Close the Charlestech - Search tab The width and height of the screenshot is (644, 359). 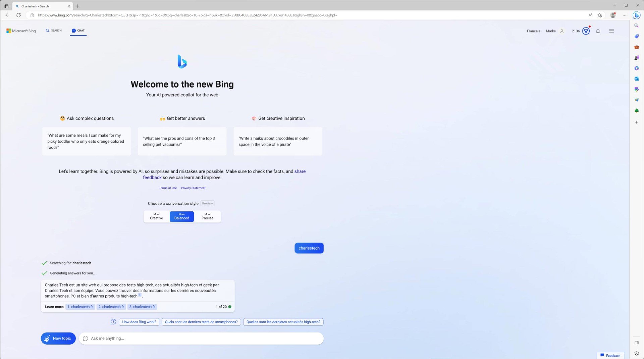[69, 6]
